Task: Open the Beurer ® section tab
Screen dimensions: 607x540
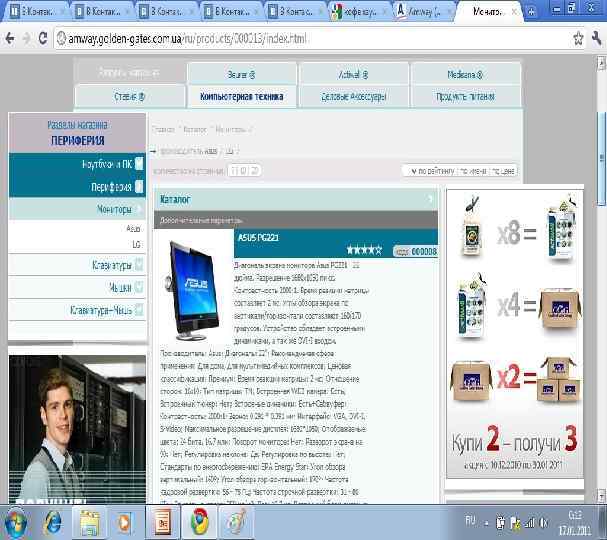Action: (241, 74)
